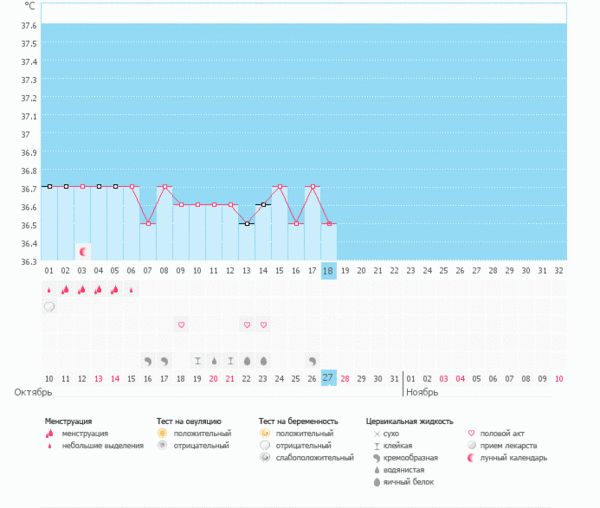The width and height of the screenshot is (600, 508).
Task: Click the positive ovulation test icon in legend
Action: click(x=162, y=433)
